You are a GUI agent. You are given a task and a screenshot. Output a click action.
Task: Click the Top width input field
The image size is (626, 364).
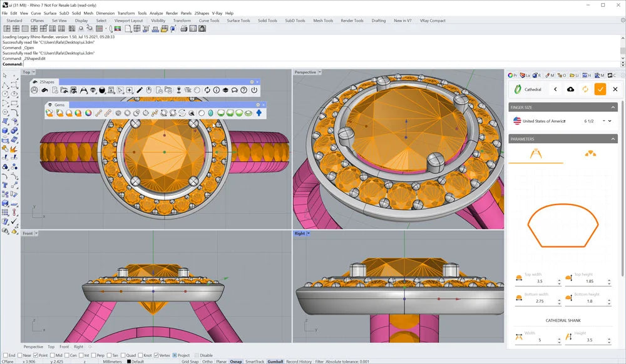[x=540, y=281]
